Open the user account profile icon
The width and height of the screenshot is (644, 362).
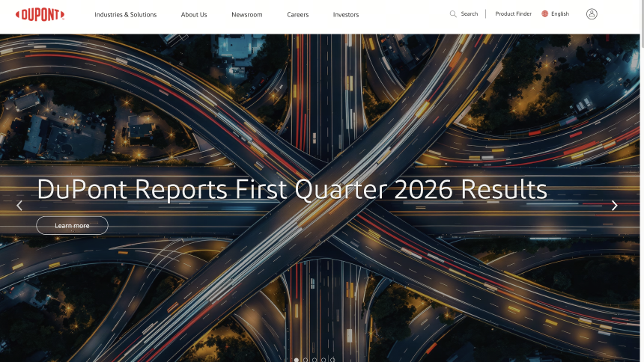pos(592,14)
